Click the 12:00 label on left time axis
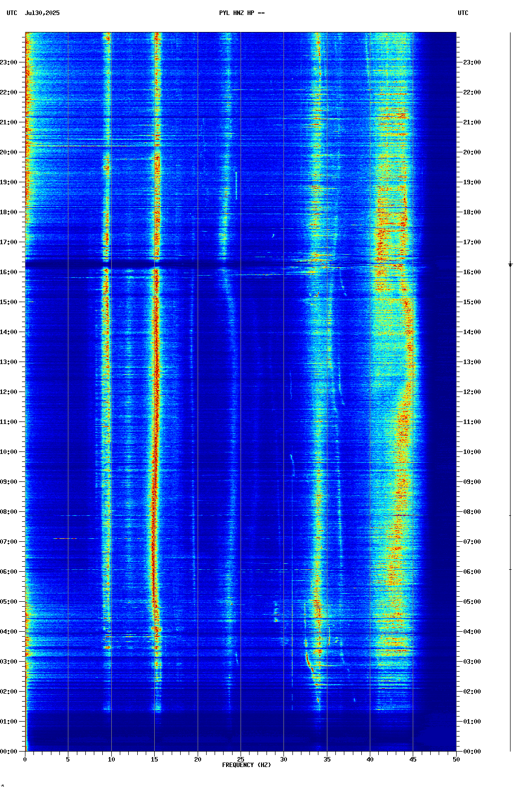 coord(8,392)
